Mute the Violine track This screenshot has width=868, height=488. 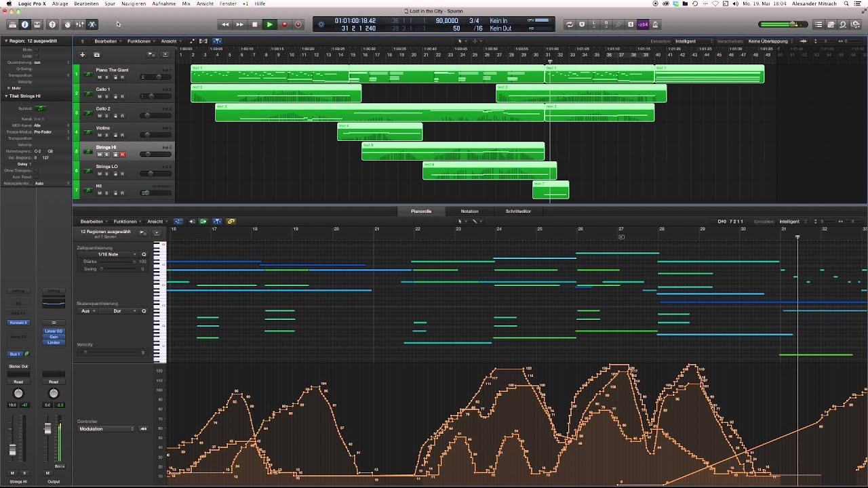click(99, 135)
